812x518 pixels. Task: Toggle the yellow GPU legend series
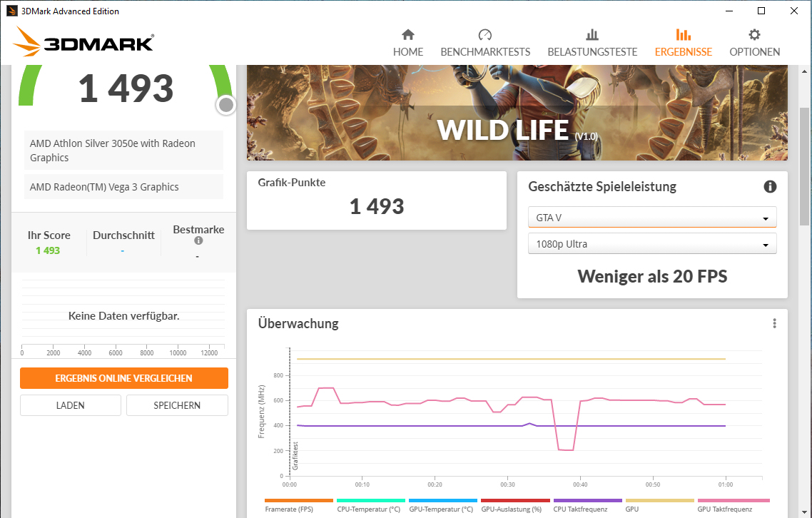pyautogui.click(x=660, y=506)
